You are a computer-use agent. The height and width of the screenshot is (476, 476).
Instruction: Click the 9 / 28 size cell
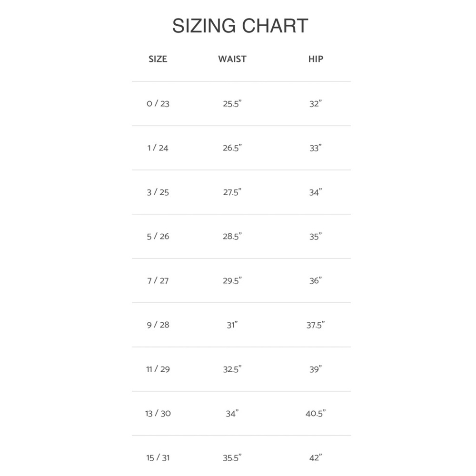(158, 325)
